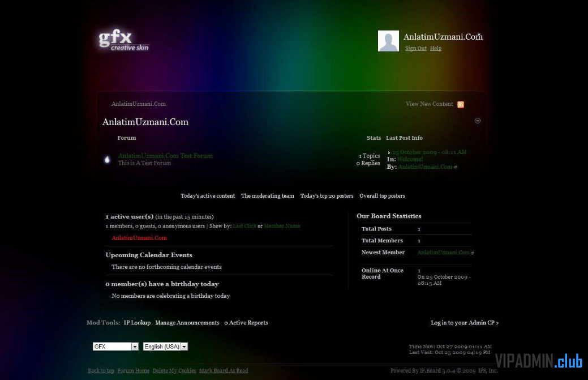This screenshot has width=588, height=380.
Task: Select Overall top posters
Action: 383,196
